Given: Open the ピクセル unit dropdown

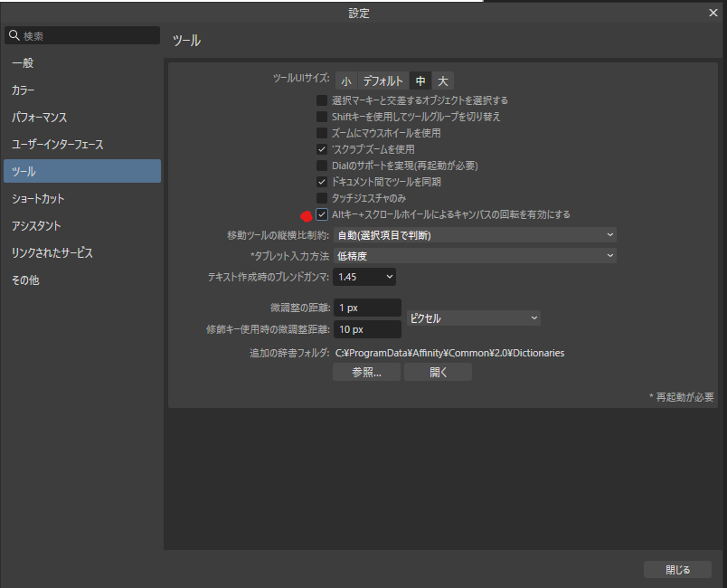Looking at the screenshot, I should pyautogui.click(x=473, y=318).
